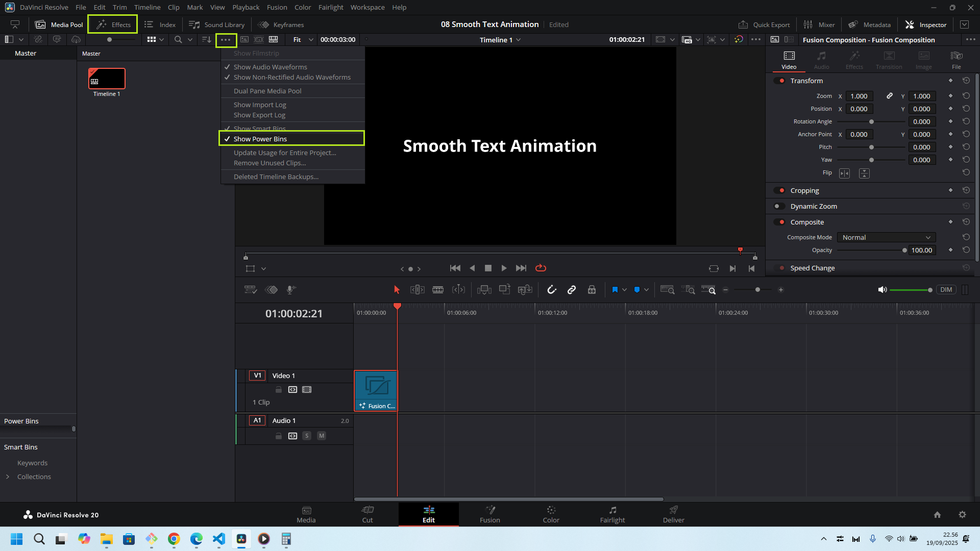Reset Transform section in Inspector
The image size is (980, 551).
(966, 81)
